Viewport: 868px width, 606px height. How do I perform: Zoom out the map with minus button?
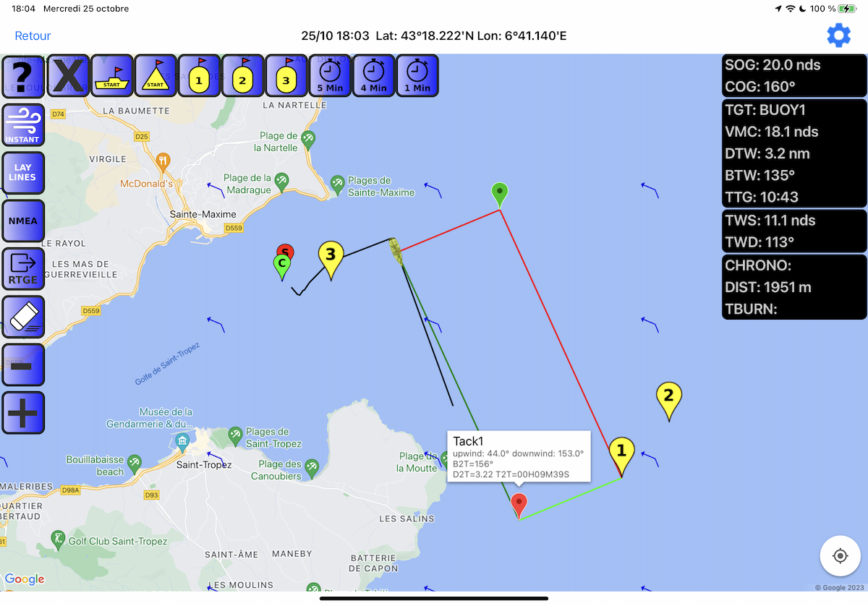(x=24, y=364)
